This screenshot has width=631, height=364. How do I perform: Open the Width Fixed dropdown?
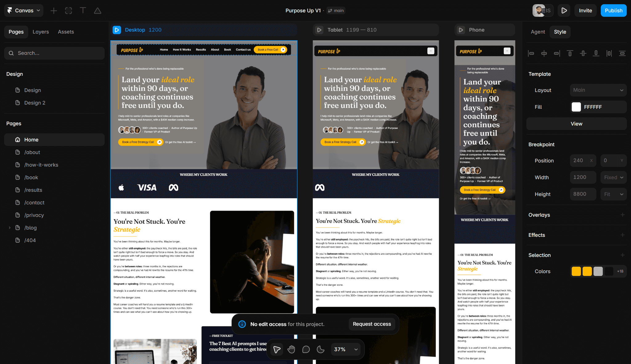pyautogui.click(x=613, y=177)
